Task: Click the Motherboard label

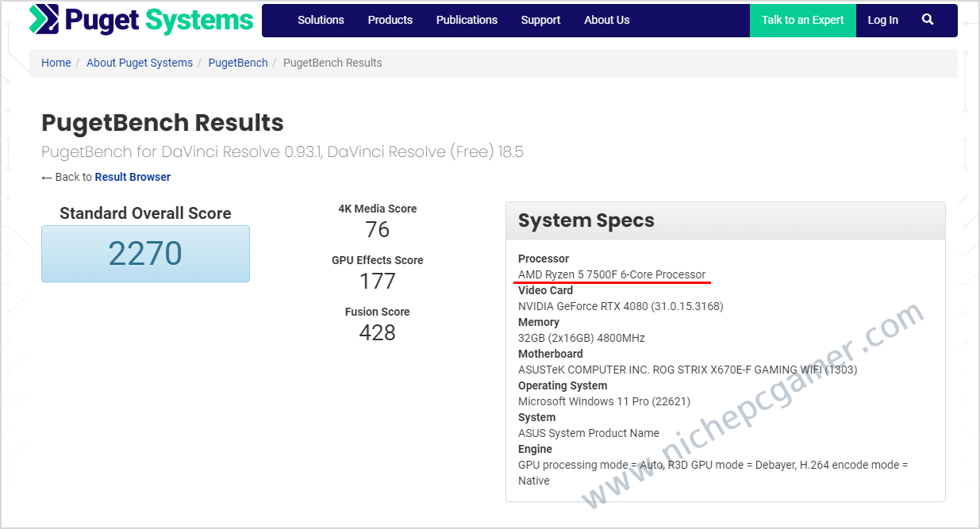Action: (x=551, y=354)
